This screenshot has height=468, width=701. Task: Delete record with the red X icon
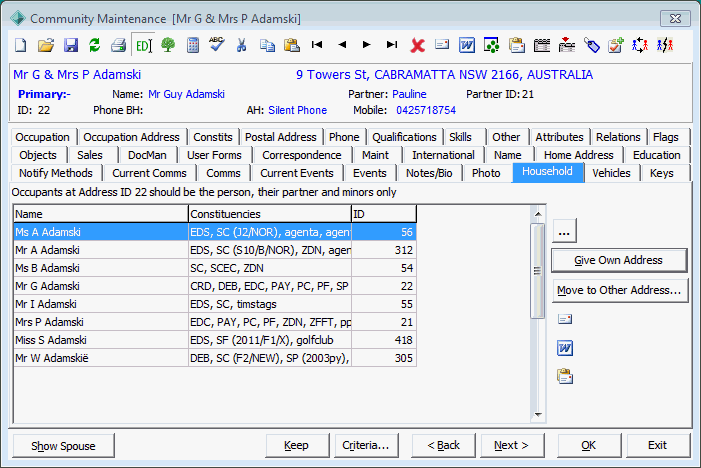418,45
